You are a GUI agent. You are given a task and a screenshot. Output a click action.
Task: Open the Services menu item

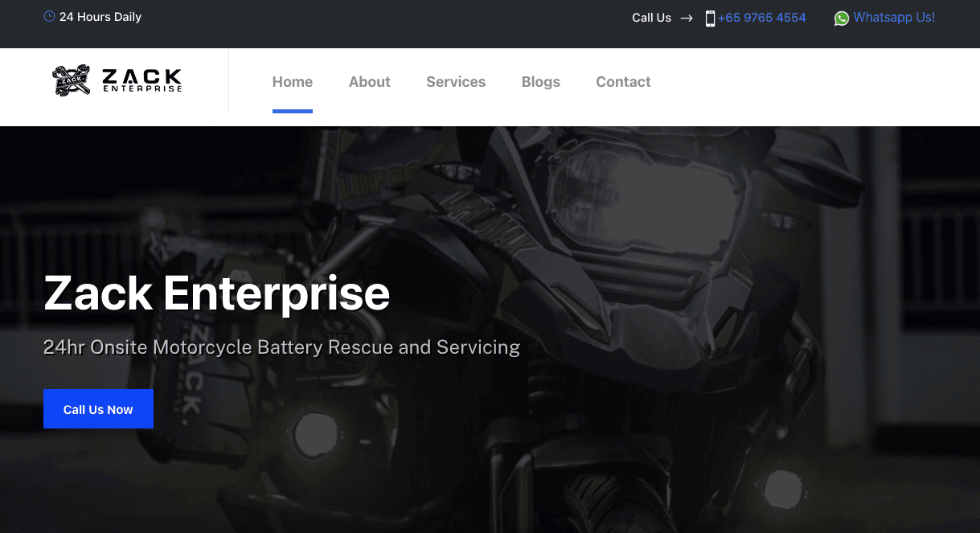pyautogui.click(x=456, y=82)
